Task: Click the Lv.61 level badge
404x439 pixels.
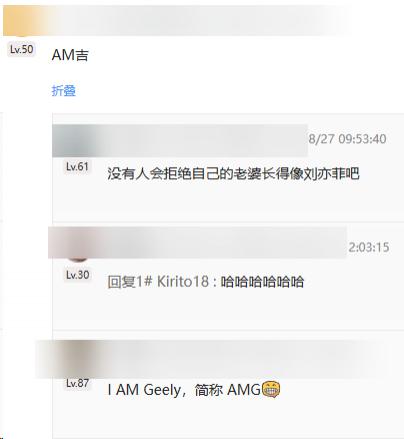Action: point(77,166)
